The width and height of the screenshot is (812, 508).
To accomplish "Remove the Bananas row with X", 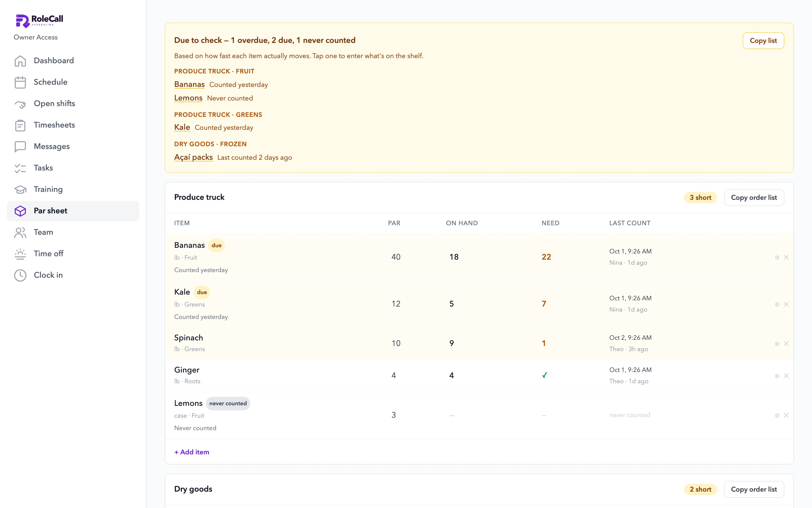I will point(786,257).
